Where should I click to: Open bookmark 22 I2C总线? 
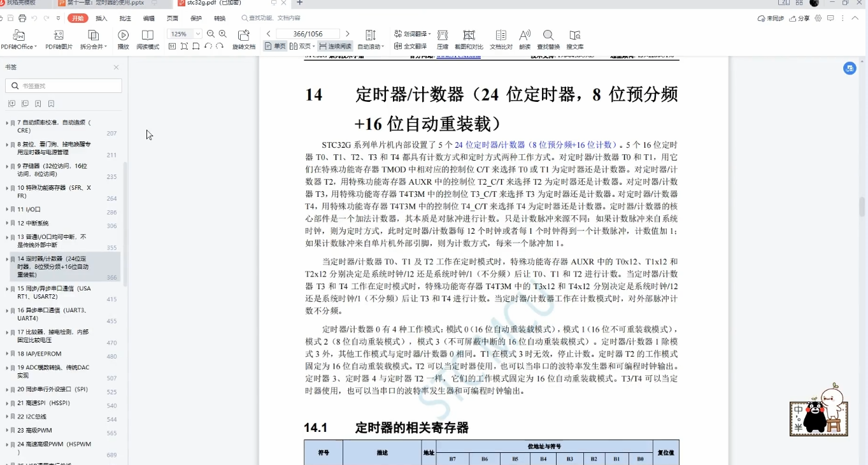coord(32,417)
